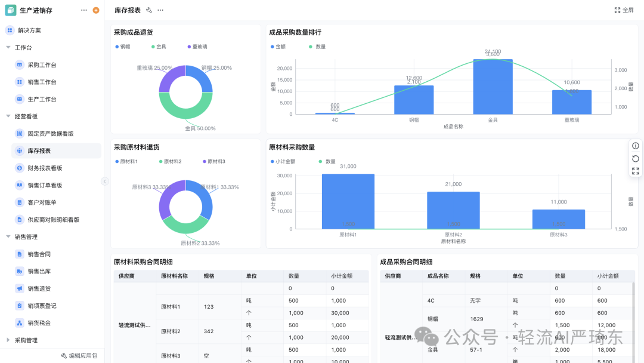
Task: Click the 生产进销存 app logo icon
Action: tap(11, 10)
